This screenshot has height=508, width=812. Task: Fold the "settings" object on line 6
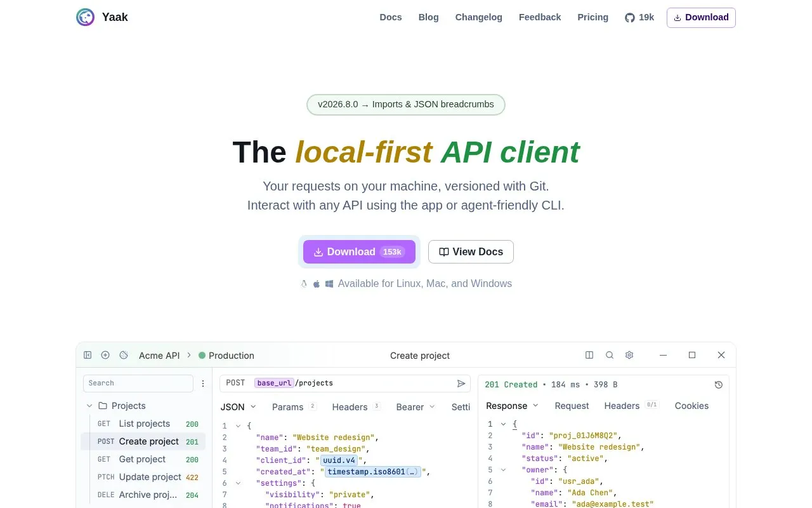point(238,483)
